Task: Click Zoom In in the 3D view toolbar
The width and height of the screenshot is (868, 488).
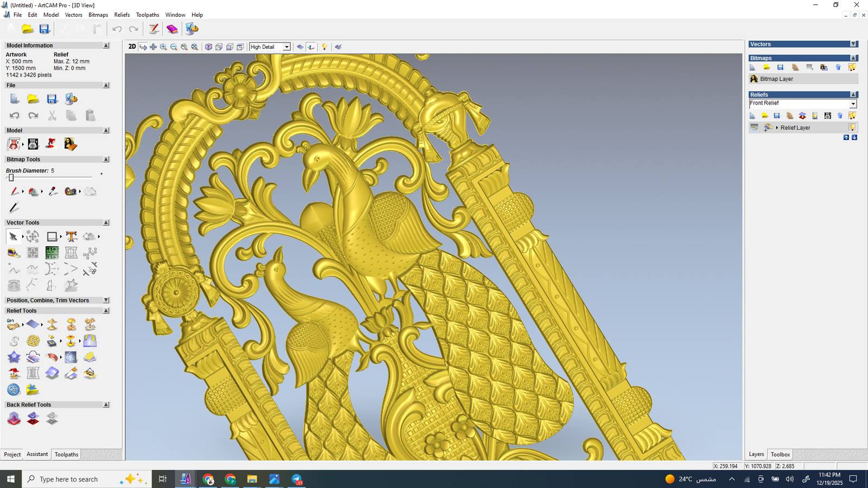Action: tap(163, 47)
